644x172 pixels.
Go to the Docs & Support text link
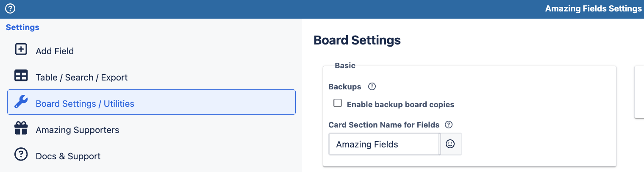click(x=68, y=156)
